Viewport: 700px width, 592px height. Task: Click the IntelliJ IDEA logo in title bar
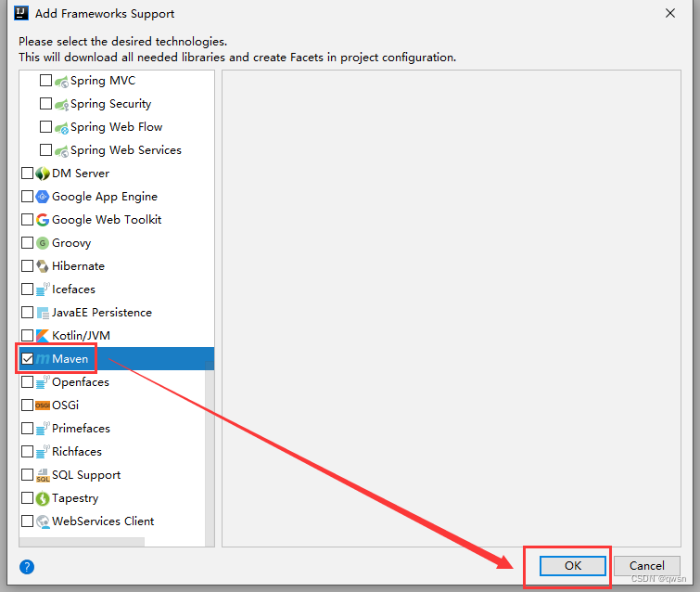click(21, 13)
